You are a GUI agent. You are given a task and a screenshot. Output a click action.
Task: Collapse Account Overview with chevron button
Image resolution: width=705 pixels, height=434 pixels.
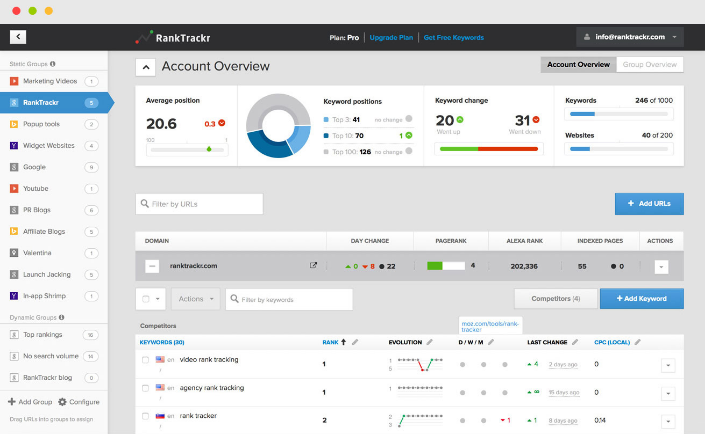(146, 67)
